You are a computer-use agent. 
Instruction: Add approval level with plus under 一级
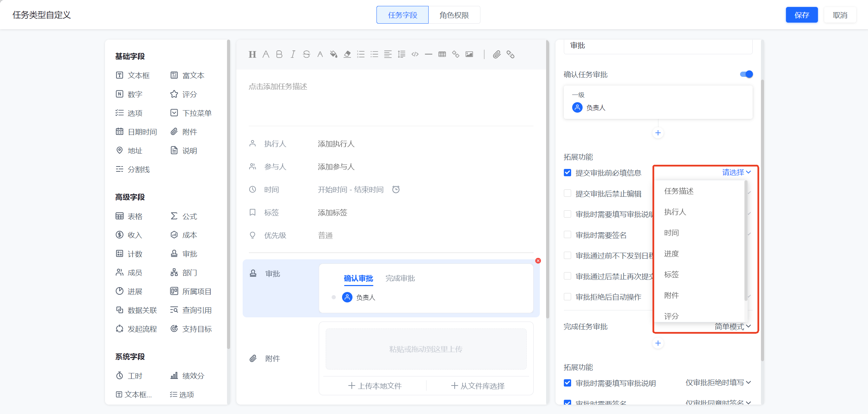point(658,133)
